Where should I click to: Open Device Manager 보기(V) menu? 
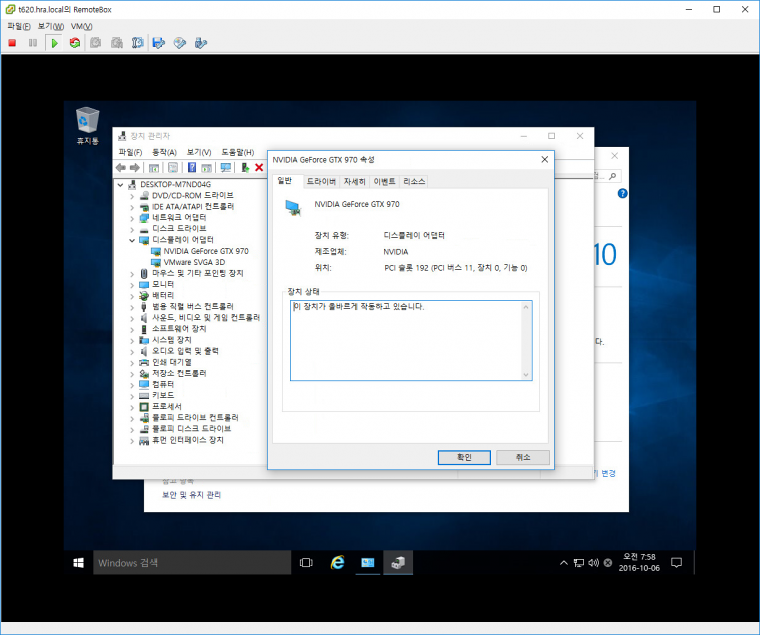[x=199, y=152]
